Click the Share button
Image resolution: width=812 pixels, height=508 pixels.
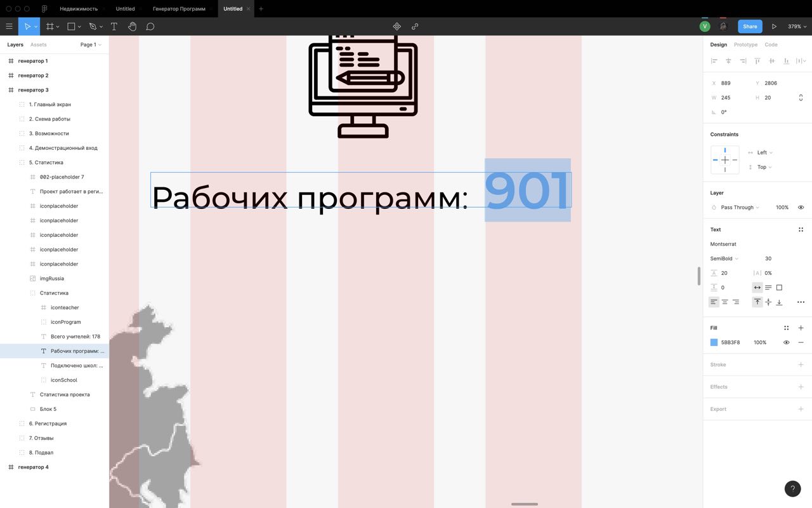(750, 27)
